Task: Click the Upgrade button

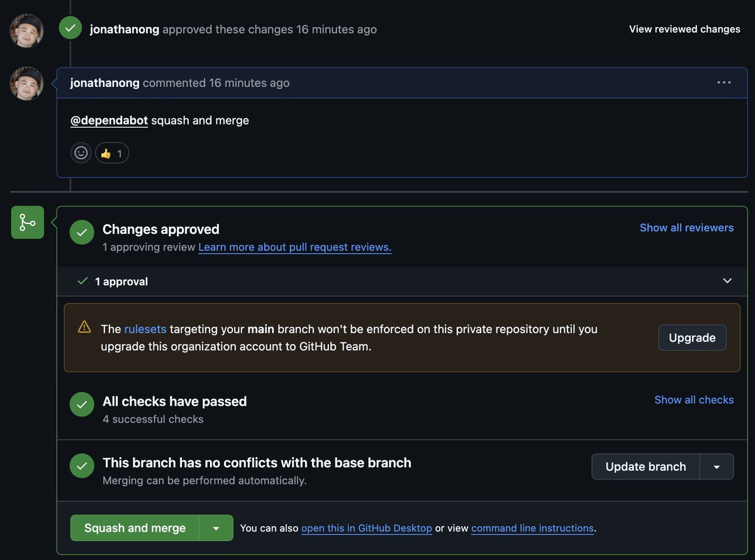Action: point(692,338)
